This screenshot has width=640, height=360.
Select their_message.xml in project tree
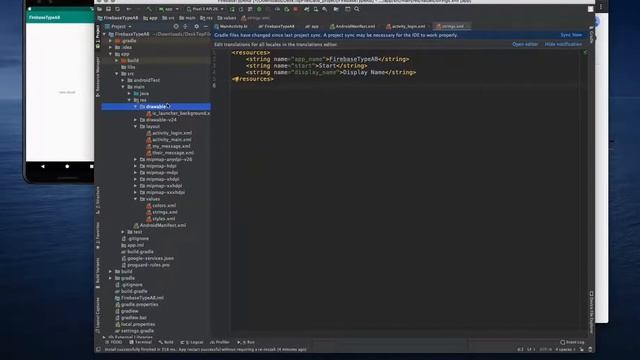(173, 153)
